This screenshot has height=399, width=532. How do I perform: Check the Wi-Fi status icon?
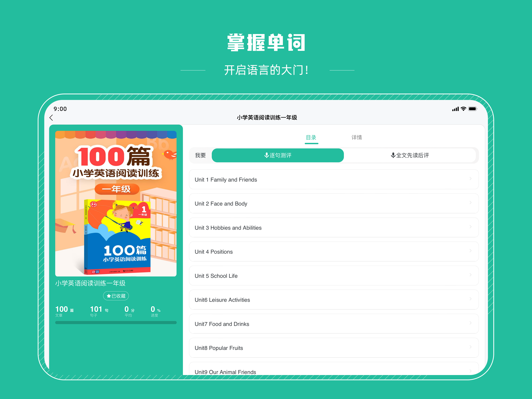click(463, 109)
